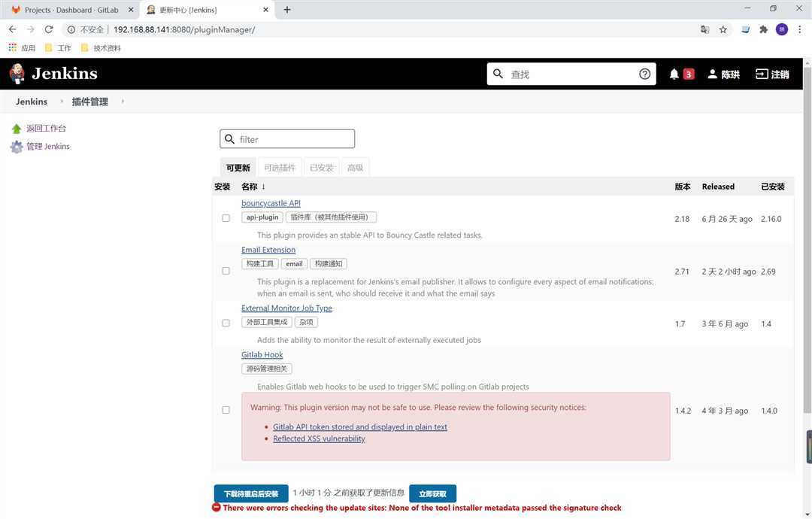Click the translate page icon
This screenshot has width=812, height=519.
pos(704,29)
